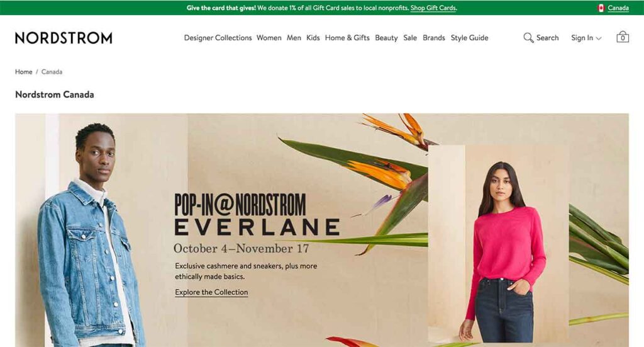
Task: Open the Style Guide menu
Action: [x=469, y=38]
